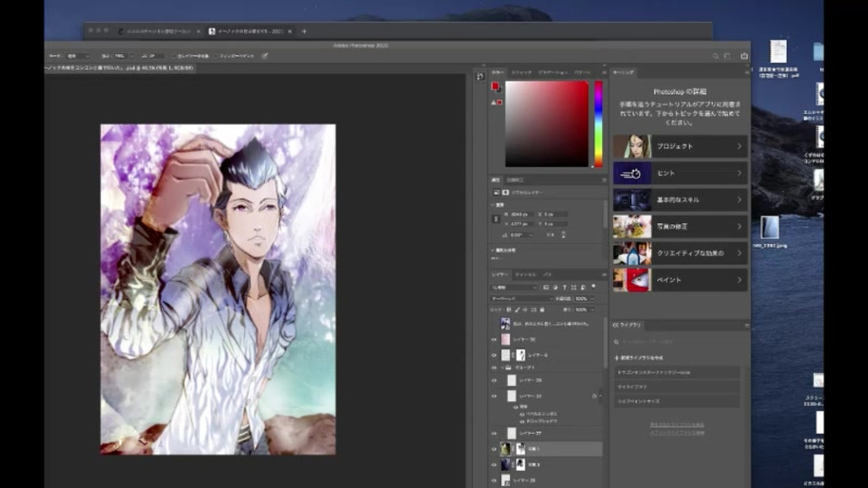
Task: Hide レイヤー 22 using its eye icon
Action: (494, 396)
